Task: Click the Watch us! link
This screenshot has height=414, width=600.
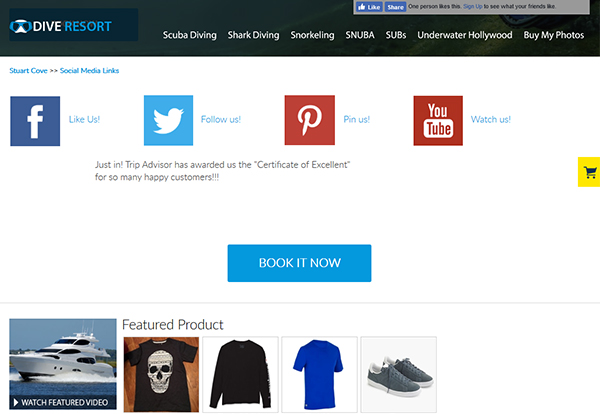Action: [x=491, y=119]
